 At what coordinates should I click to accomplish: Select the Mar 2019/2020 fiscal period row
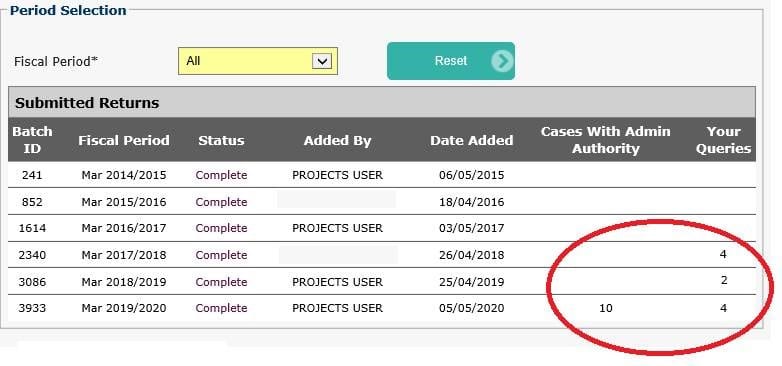[x=382, y=308]
